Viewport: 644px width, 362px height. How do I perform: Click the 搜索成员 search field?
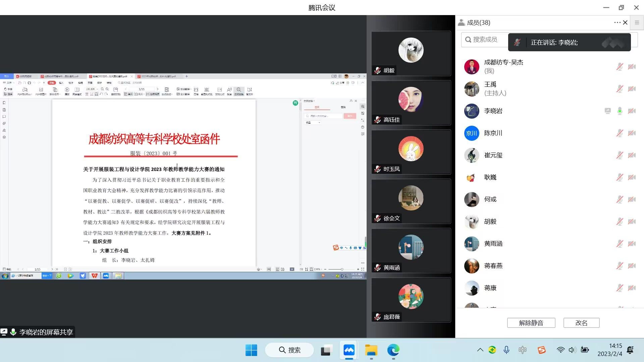click(485, 40)
